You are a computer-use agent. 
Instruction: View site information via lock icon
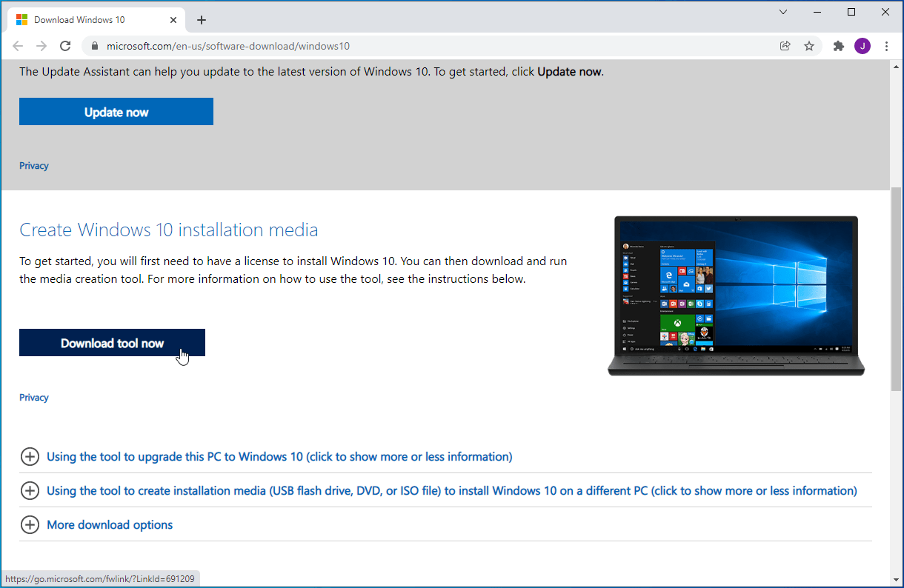click(94, 46)
